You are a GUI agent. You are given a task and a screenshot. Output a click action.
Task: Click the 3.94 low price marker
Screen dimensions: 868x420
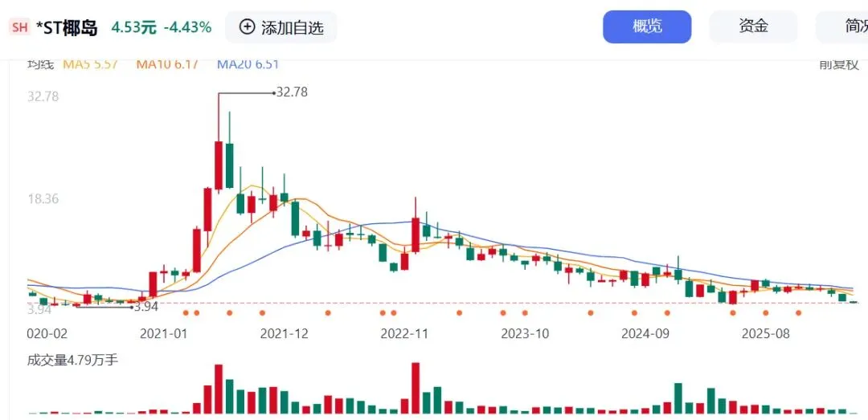pyautogui.click(x=145, y=306)
